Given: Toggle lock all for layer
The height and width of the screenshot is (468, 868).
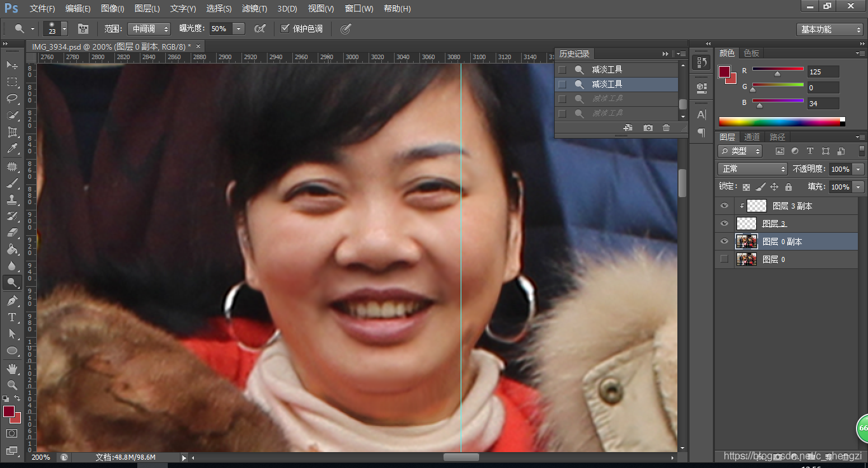Looking at the screenshot, I should (x=789, y=187).
